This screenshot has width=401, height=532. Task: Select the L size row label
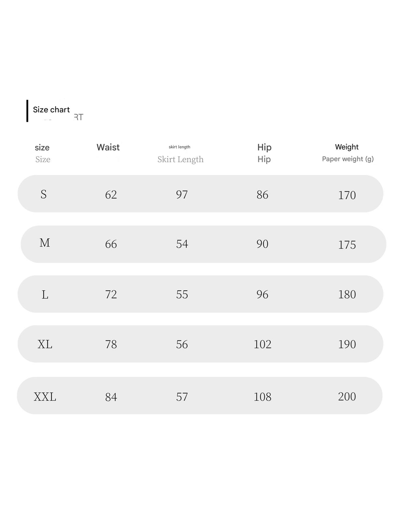coord(45,294)
